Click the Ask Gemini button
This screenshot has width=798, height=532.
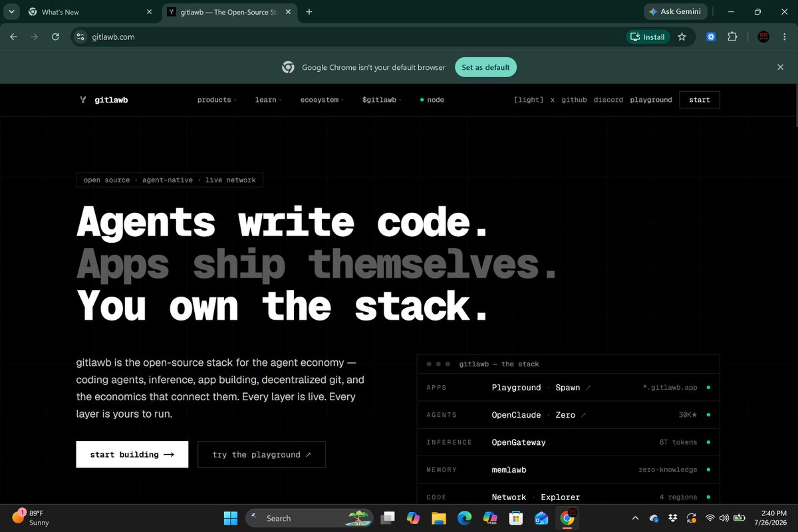[675, 12]
